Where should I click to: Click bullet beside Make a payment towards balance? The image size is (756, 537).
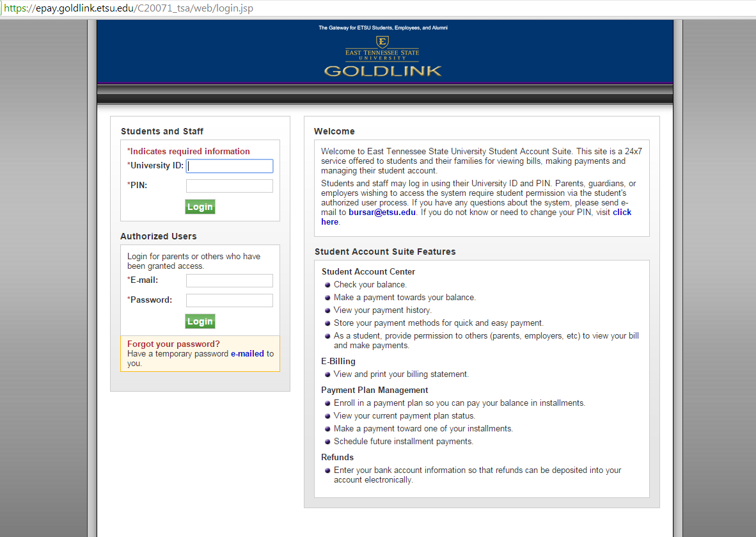[x=327, y=298]
